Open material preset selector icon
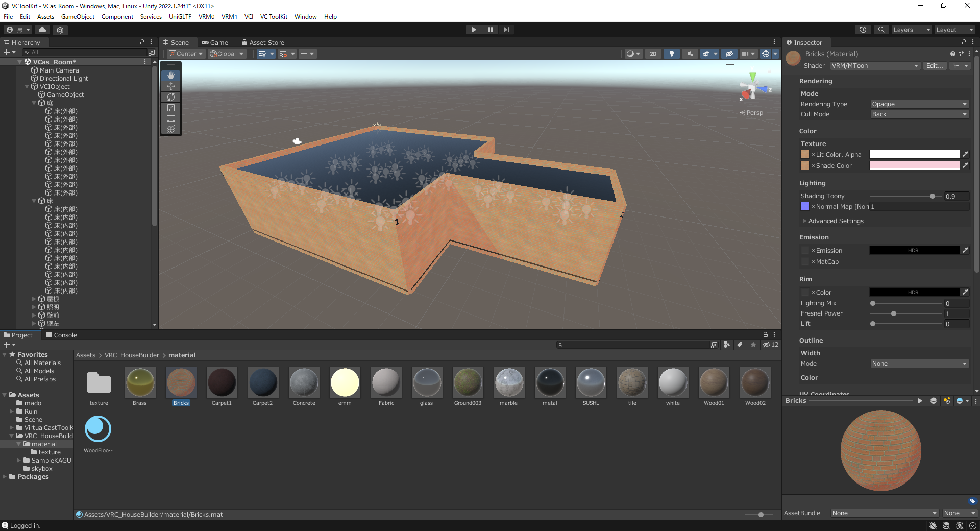 tap(961, 54)
